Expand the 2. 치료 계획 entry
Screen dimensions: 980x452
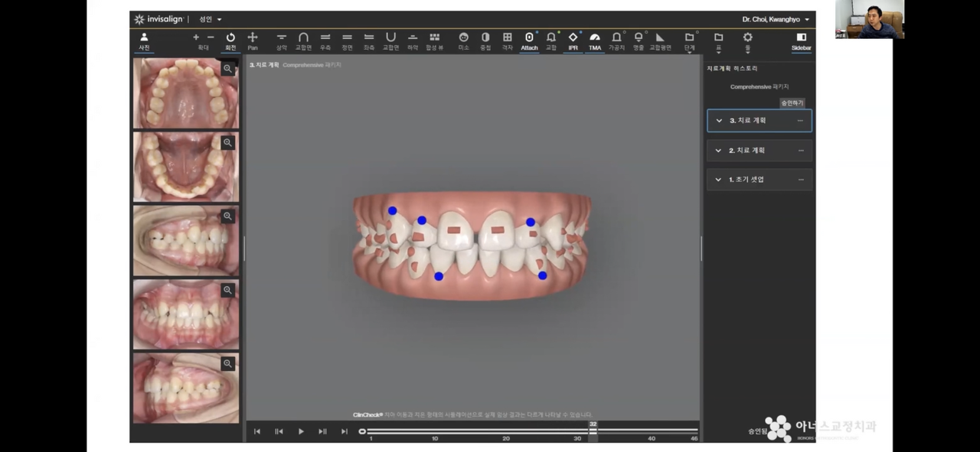pyautogui.click(x=718, y=151)
